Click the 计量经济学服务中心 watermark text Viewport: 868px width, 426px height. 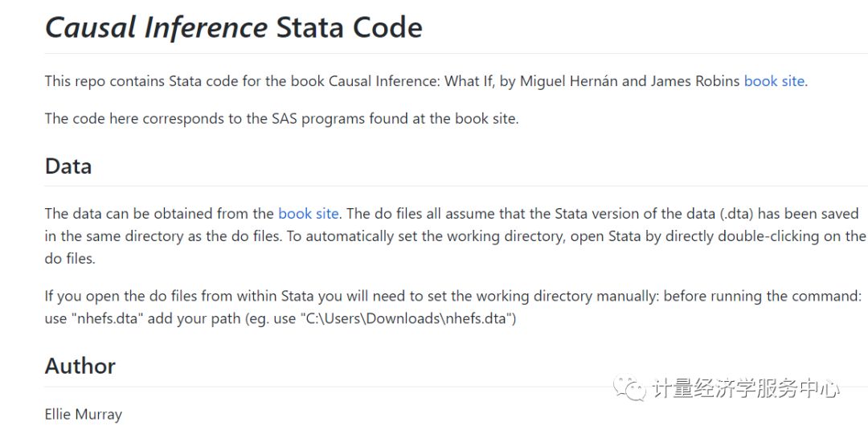pos(745,388)
